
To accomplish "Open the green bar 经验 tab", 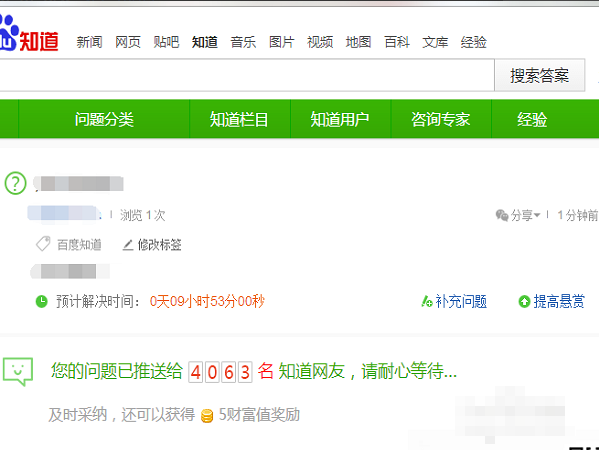I will coord(532,119).
